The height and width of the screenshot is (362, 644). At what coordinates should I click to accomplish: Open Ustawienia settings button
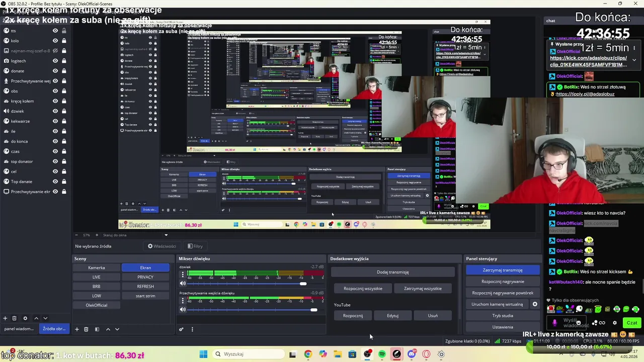[503, 327]
